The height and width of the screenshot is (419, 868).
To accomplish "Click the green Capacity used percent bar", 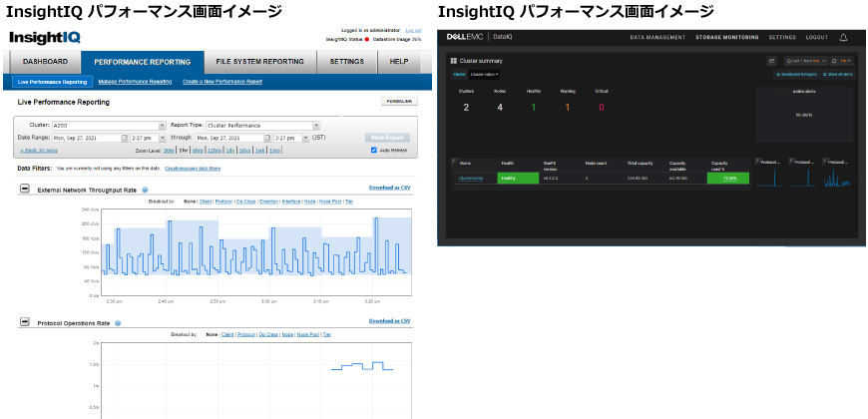I will 728,179.
